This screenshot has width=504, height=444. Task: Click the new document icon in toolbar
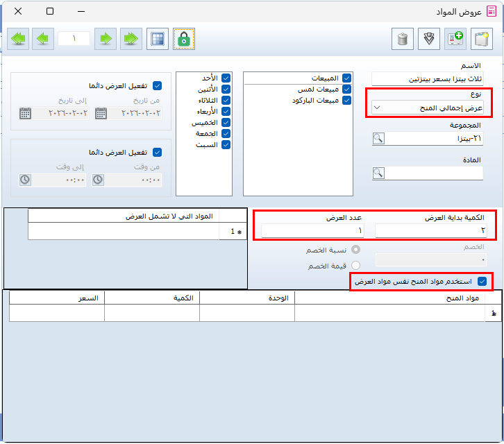point(481,39)
